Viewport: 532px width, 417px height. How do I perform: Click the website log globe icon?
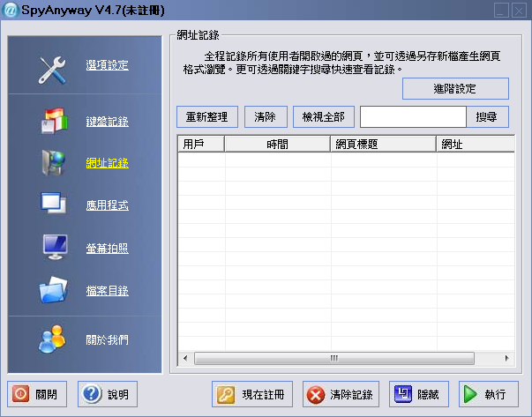[x=54, y=163]
